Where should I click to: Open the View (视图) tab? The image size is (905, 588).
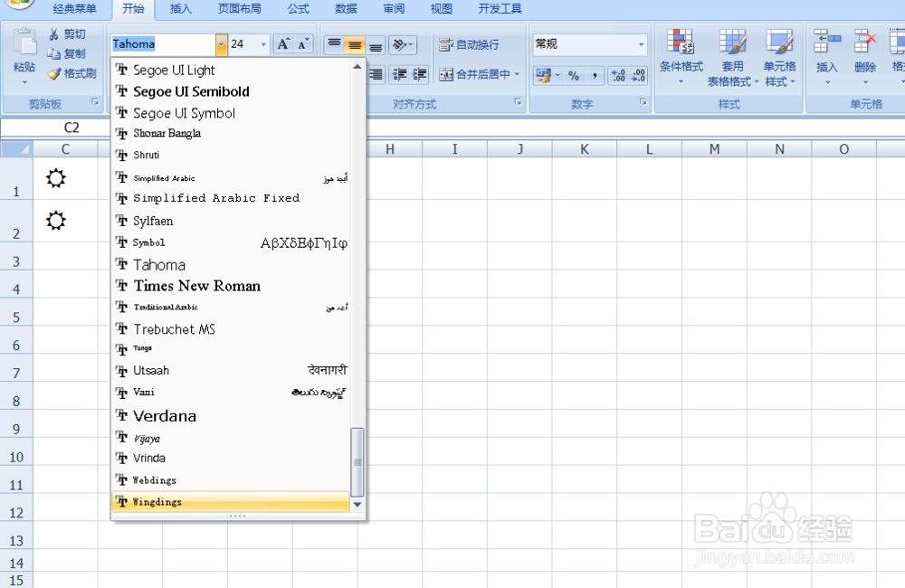click(442, 9)
